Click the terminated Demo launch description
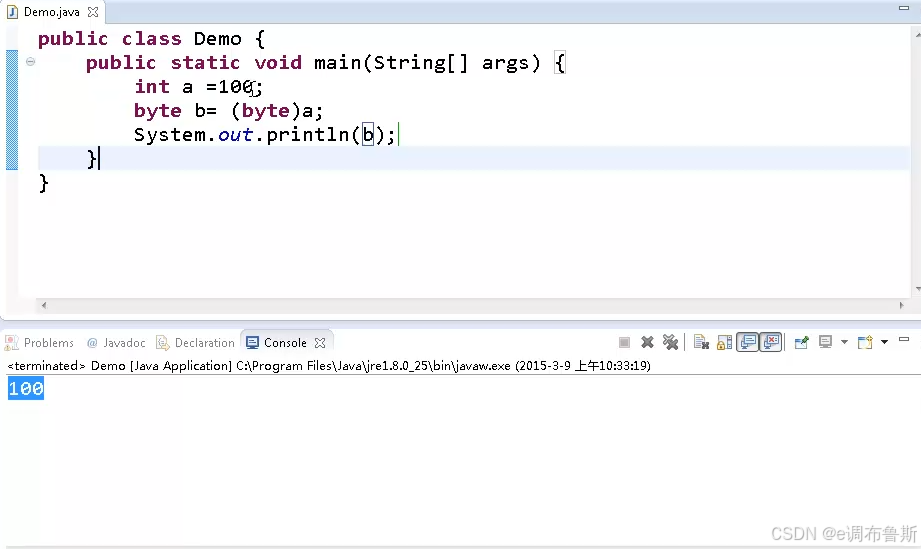 point(329,366)
